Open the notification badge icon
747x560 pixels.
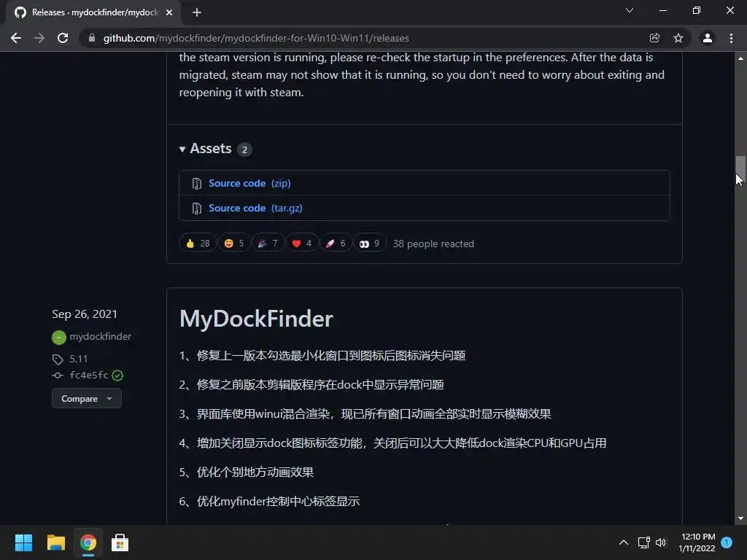click(727, 542)
